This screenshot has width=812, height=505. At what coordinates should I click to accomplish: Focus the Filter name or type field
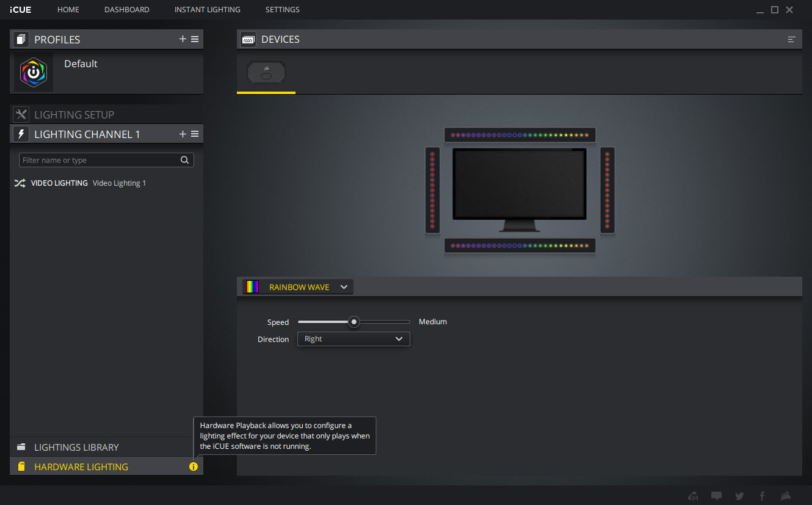point(106,160)
